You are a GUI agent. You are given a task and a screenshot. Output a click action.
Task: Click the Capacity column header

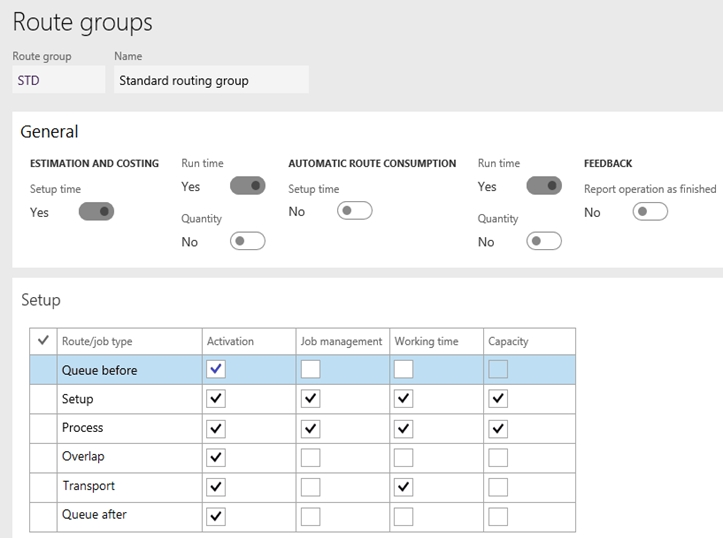pos(508,341)
